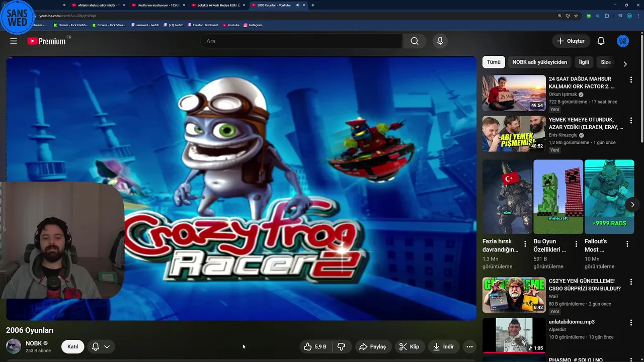Click the Katıl join button

pyautogui.click(x=72, y=347)
